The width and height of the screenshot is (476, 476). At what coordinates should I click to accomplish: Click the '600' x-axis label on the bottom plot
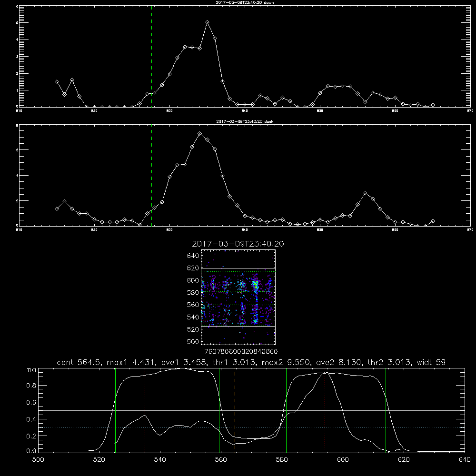click(x=343, y=460)
